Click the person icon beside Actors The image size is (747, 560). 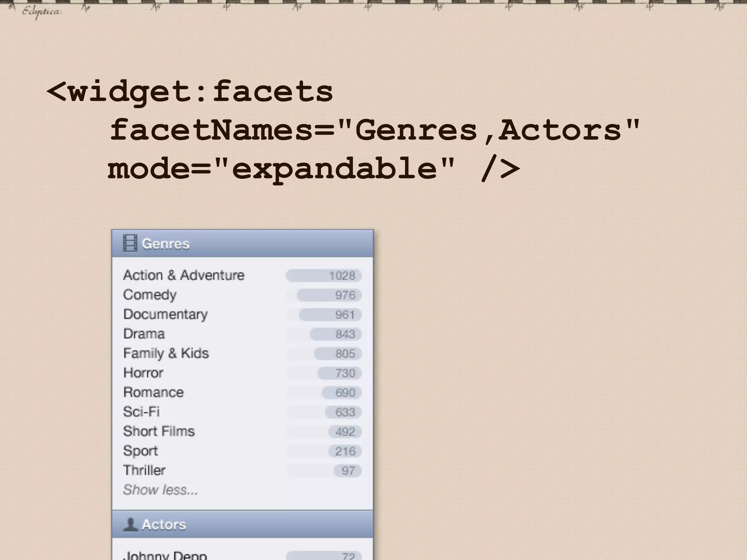130,524
